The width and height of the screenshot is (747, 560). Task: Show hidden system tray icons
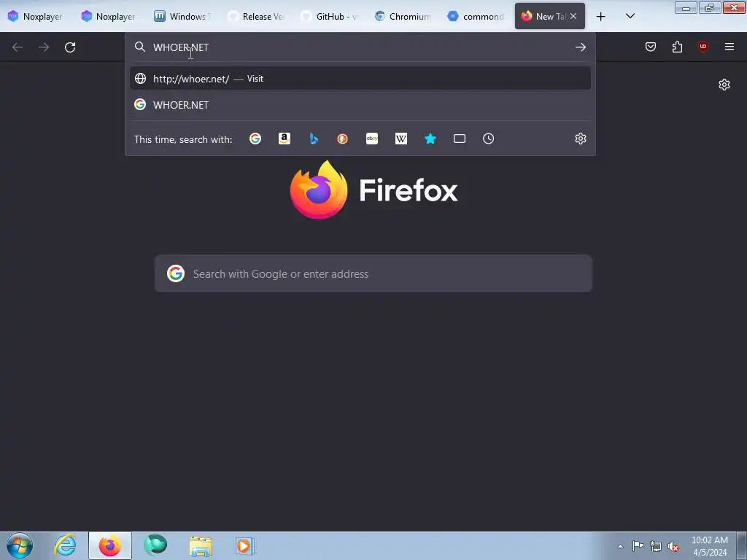point(620,546)
